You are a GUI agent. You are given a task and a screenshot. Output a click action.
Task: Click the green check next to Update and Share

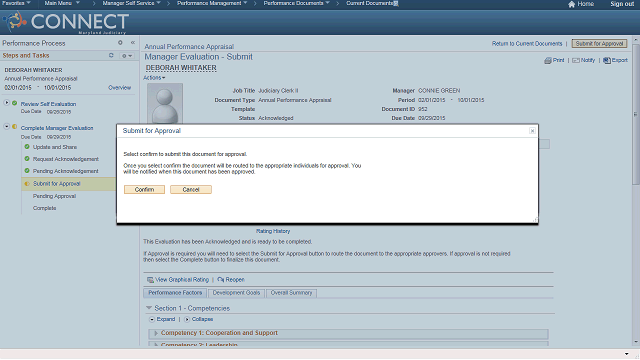pos(27,147)
